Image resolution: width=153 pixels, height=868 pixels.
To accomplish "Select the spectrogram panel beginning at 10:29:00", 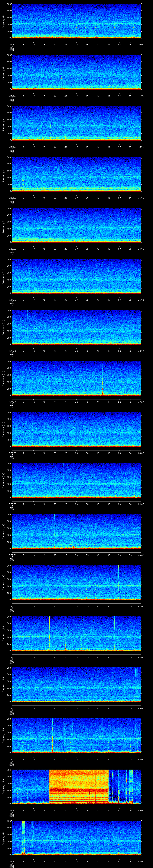I will click(x=77, y=21).
